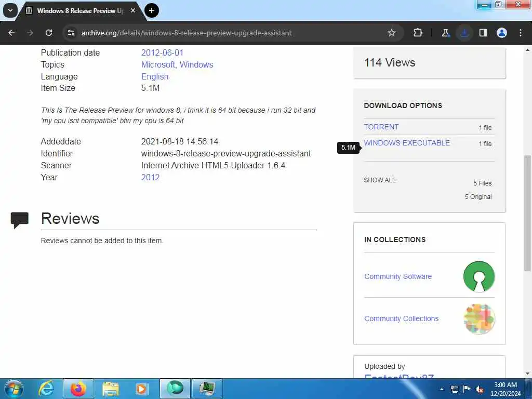The width and height of the screenshot is (532, 399).
Task: Launch Internet Explorer from taskbar
Action: (x=46, y=389)
